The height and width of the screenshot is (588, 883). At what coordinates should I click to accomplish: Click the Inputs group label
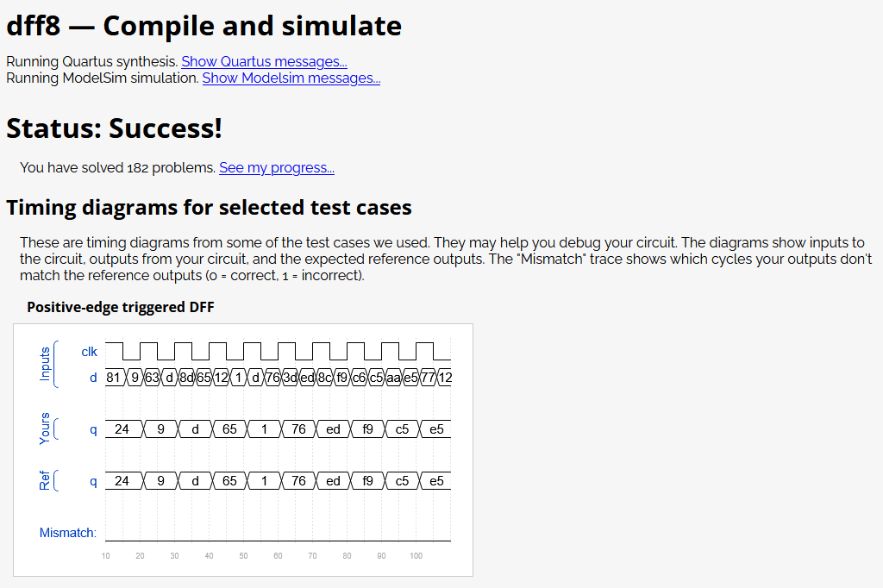(x=45, y=364)
